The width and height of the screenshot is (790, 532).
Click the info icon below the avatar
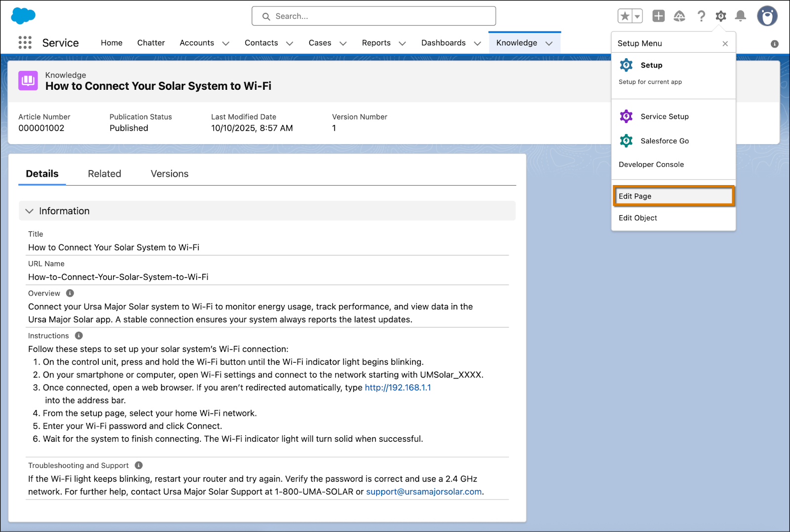point(775,44)
